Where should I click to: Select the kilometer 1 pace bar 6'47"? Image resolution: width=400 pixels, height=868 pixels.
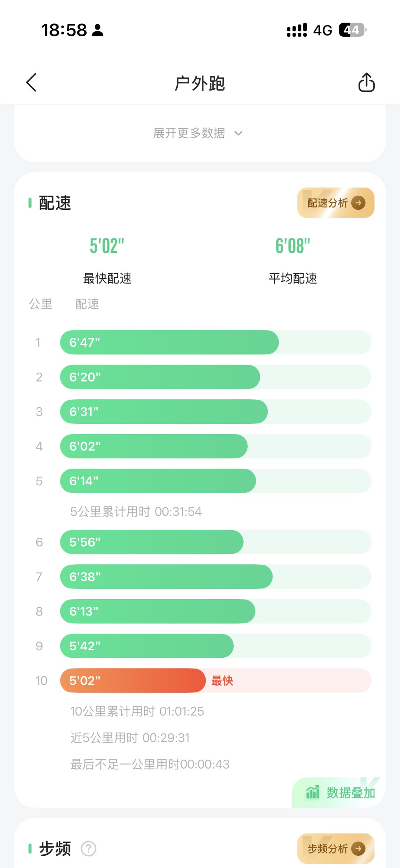pos(169,342)
